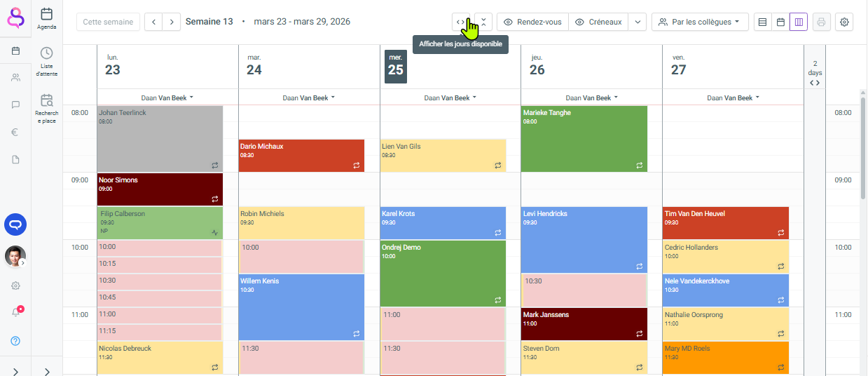Expand the dropdown arrow next to Créneaux
The height and width of the screenshot is (376, 868).
[x=637, y=22]
